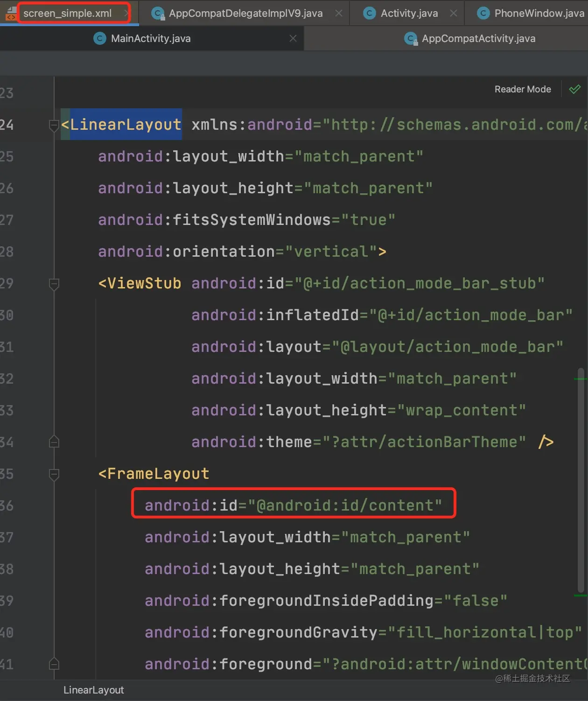The width and height of the screenshot is (588, 701).
Task: Collapse the LinearLayout tag fold marker
Action: (54, 125)
